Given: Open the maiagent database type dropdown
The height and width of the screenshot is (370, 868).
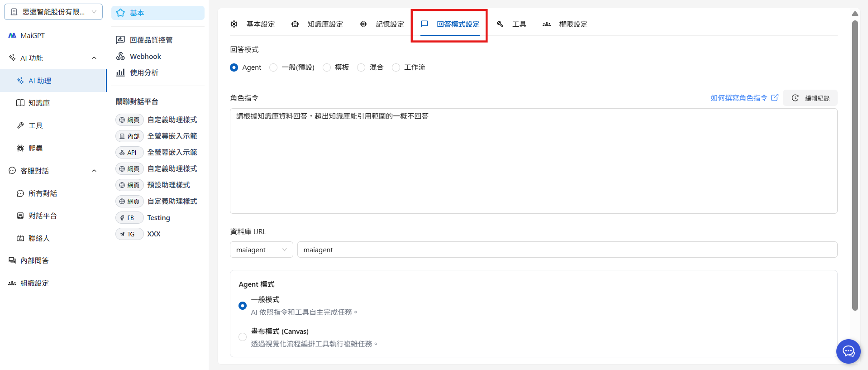Looking at the screenshot, I should coord(261,250).
